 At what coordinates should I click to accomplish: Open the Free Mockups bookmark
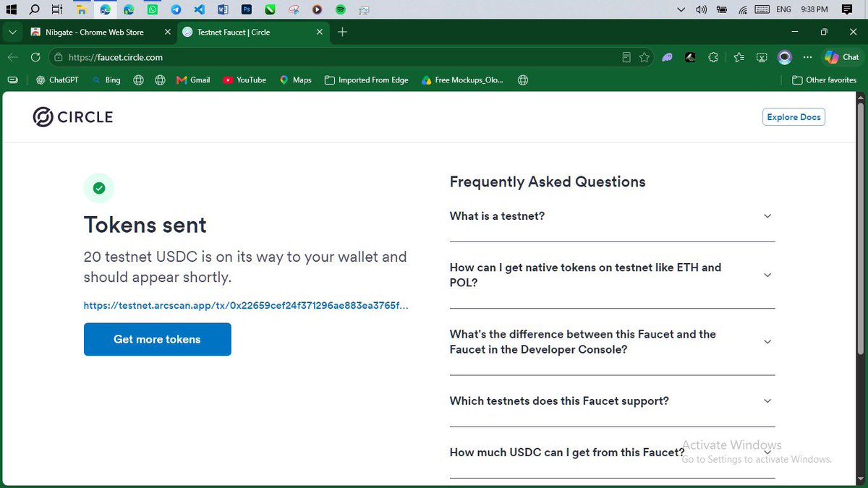tap(462, 80)
